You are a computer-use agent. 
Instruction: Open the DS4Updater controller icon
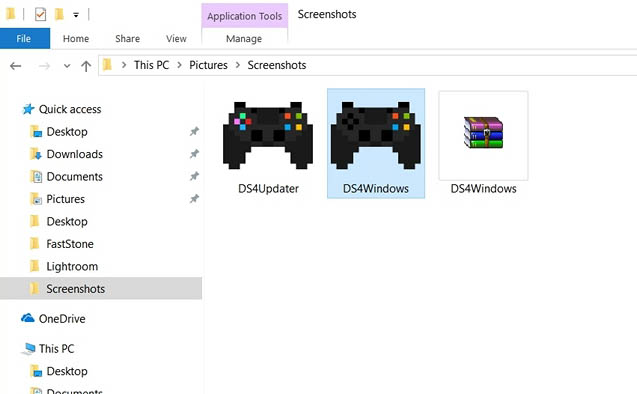(x=268, y=135)
